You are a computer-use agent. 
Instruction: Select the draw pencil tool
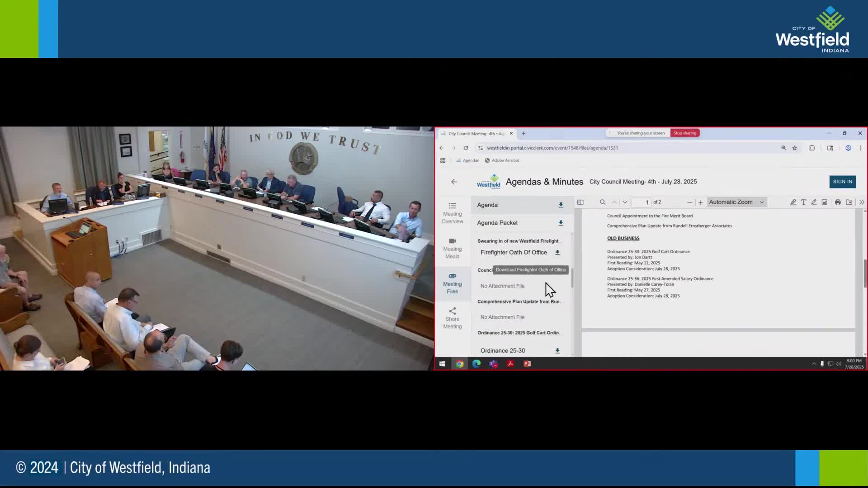[814, 202]
